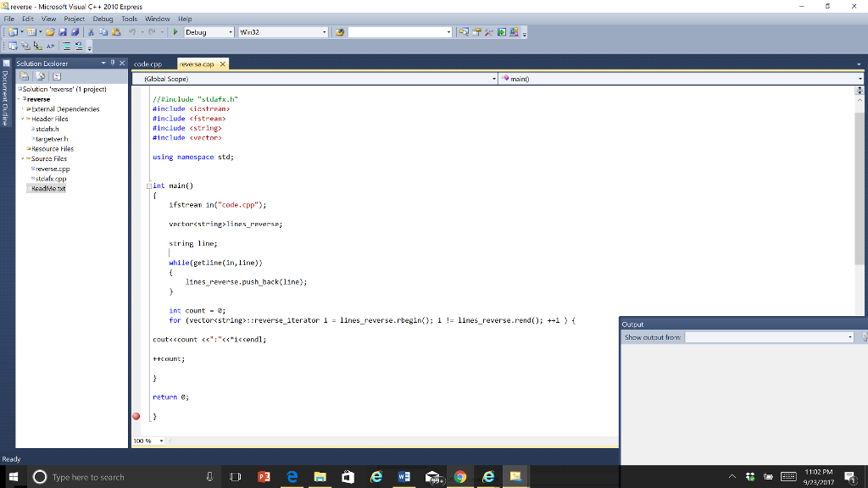Open the Project menu
868x488 pixels.
pos(75,19)
